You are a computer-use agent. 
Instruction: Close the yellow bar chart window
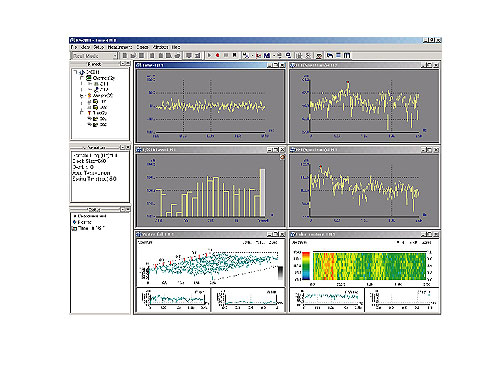tap(282, 150)
